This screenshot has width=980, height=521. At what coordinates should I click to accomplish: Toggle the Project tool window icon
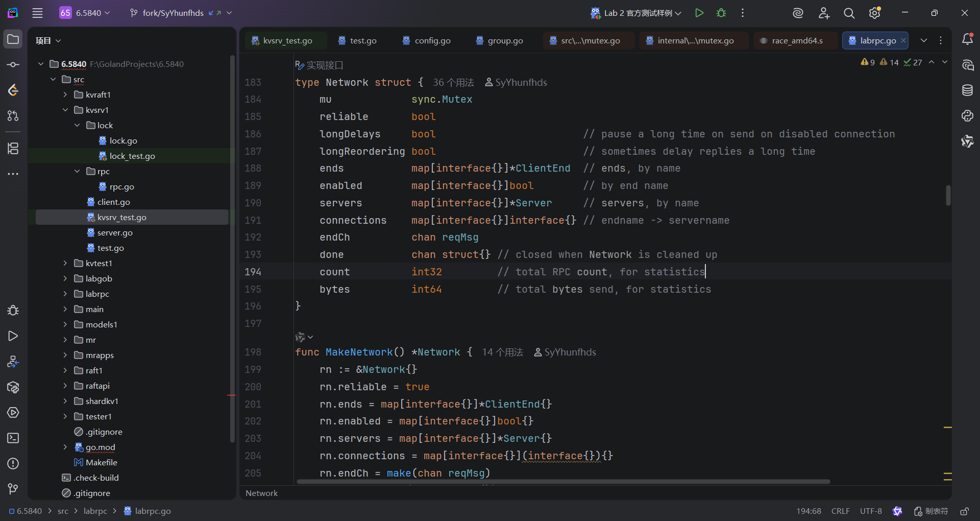[x=13, y=39]
